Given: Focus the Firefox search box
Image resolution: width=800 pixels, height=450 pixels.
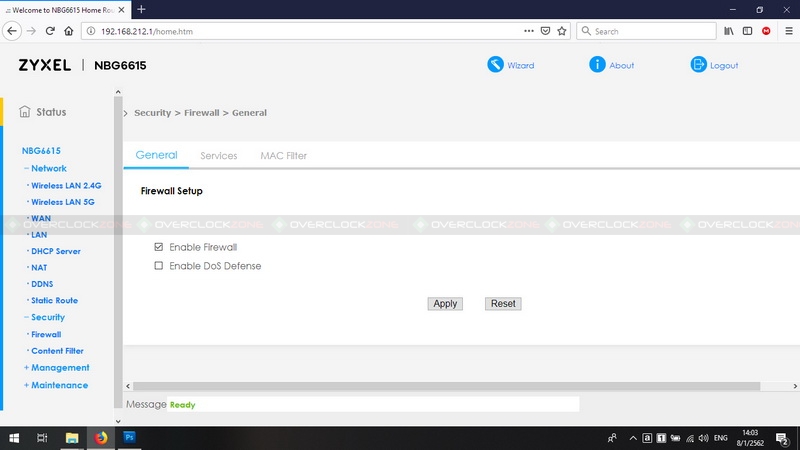Looking at the screenshot, I should 646,31.
